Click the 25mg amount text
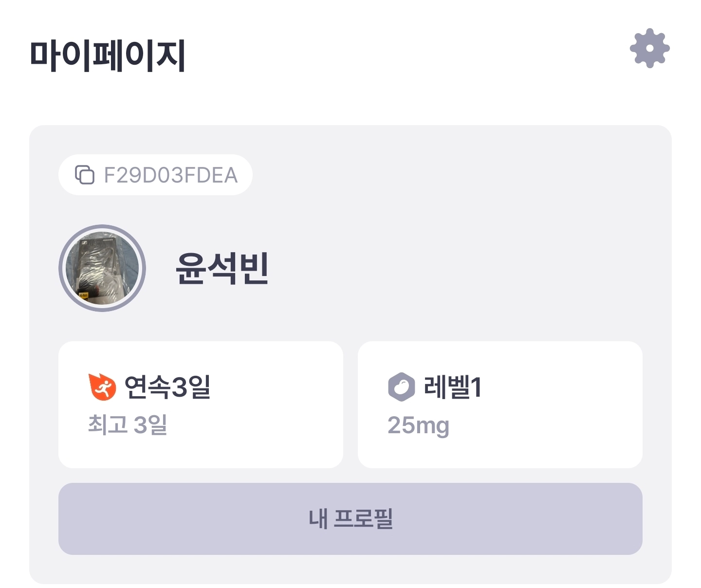This screenshot has width=701, height=588. 418,425
